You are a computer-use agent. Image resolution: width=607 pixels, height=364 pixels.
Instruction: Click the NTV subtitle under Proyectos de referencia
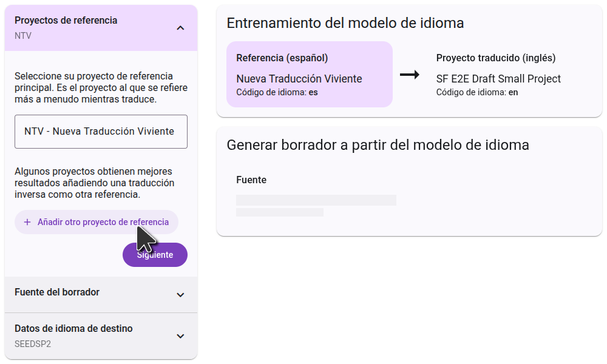pos(23,36)
